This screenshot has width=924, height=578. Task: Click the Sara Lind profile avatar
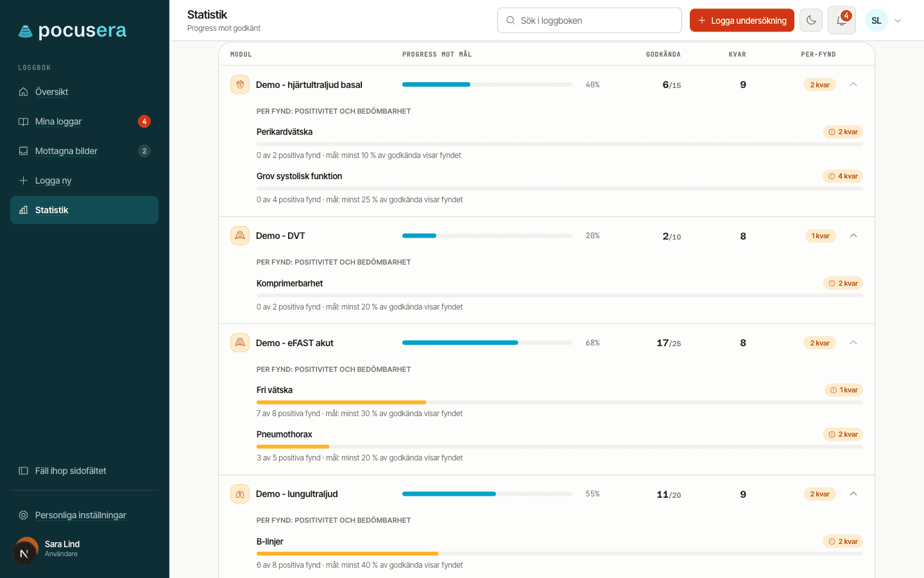click(26, 550)
